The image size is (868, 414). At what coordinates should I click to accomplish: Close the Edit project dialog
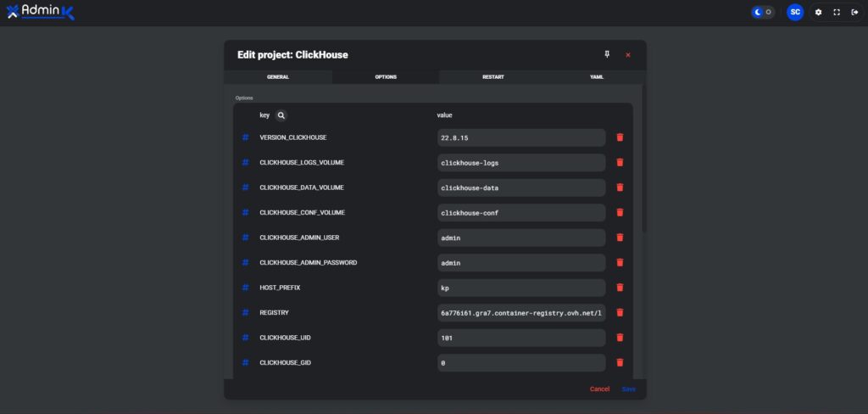[x=628, y=55]
